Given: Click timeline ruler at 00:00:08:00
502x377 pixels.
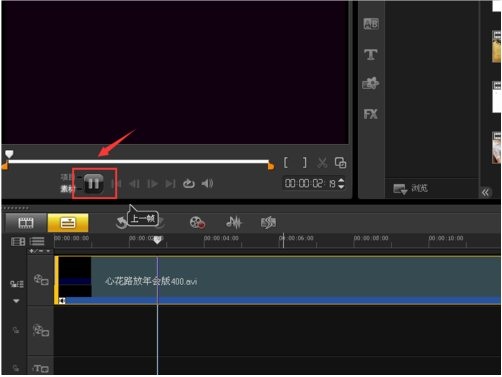Looking at the screenshot, I should tap(371, 238).
